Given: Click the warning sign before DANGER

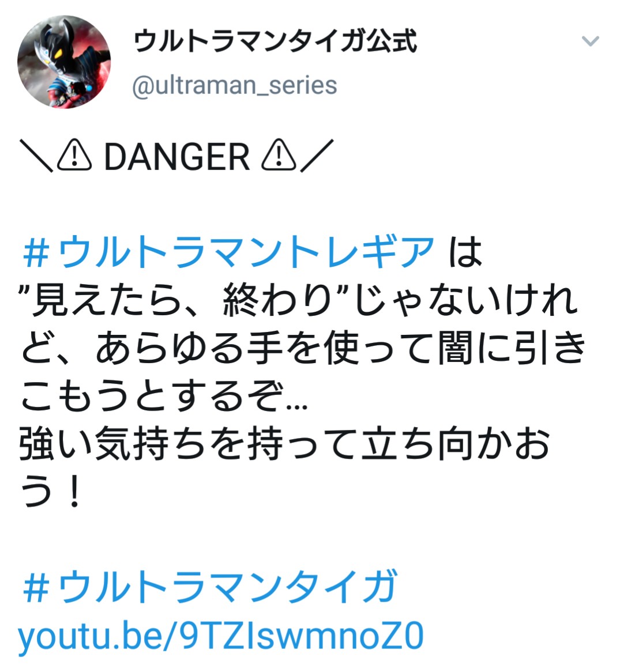Looking at the screenshot, I should pyautogui.click(x=74, y=155).
